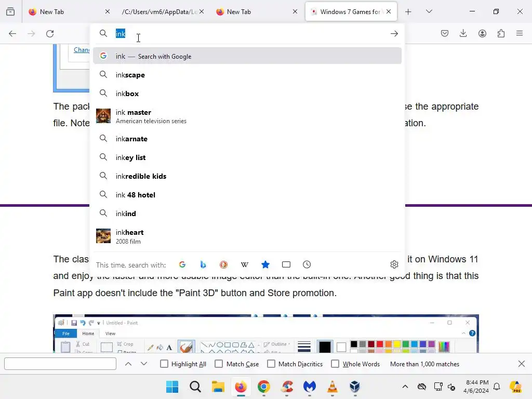The image size is (532, 399).
Task: Open VirtualBox from taskbar
Action: (x=355, y=387)
